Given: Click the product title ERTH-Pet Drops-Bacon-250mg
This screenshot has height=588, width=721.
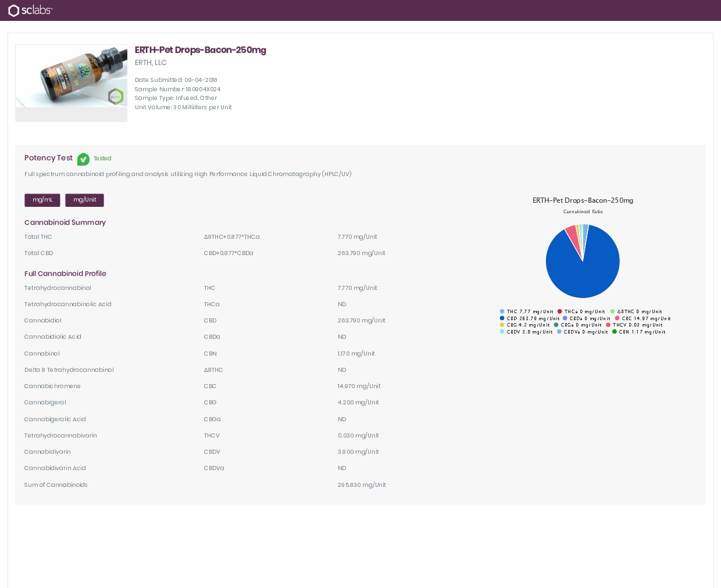Looking at the screenshot, I should pyautogui.click(x=200, y=50).
